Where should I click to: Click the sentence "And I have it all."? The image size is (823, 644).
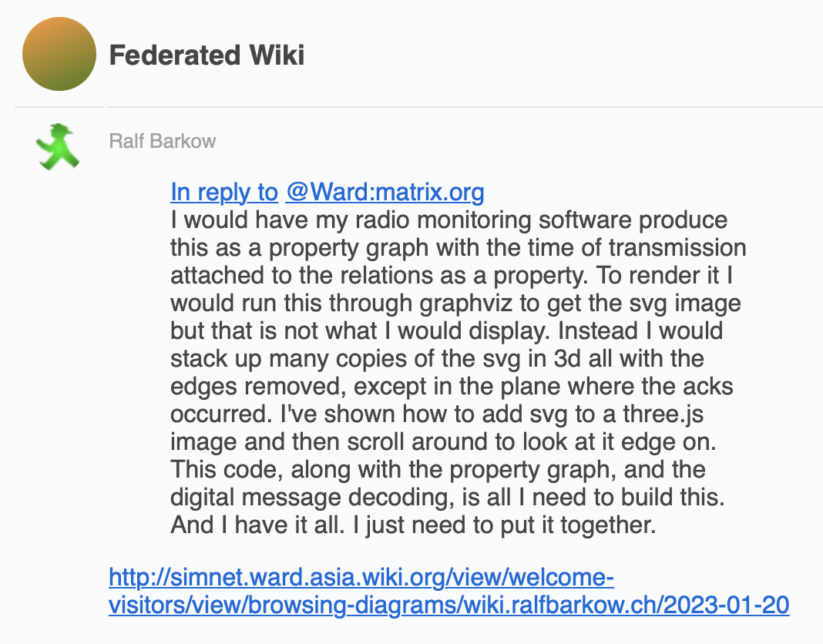click(257, 525)
